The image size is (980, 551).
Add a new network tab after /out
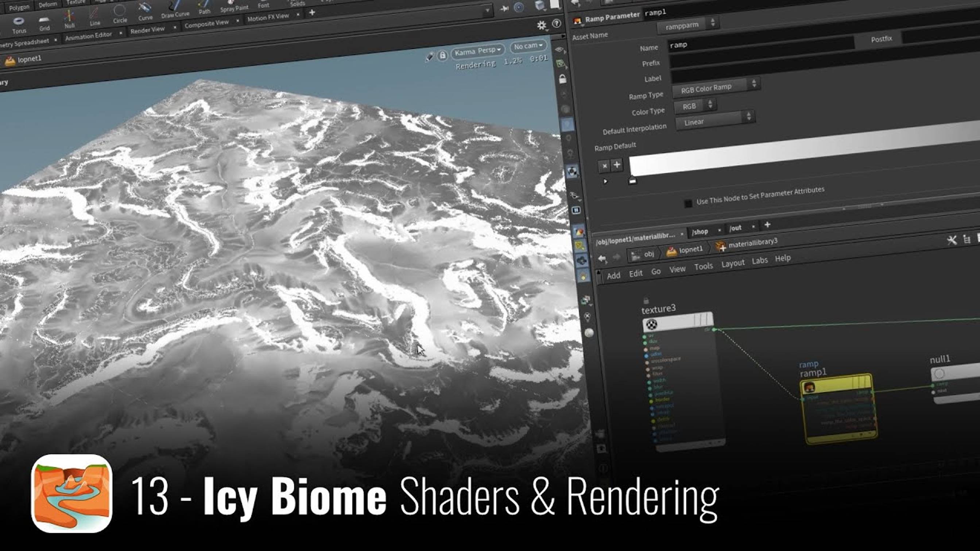click(767, 225)
